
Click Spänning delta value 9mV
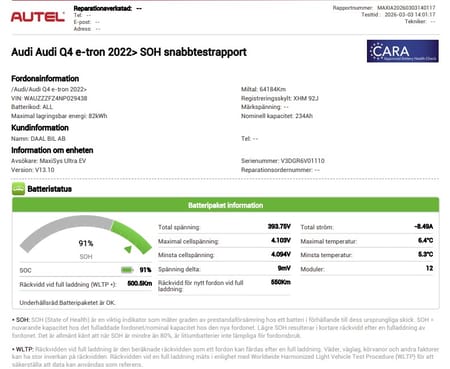(284, 268)
